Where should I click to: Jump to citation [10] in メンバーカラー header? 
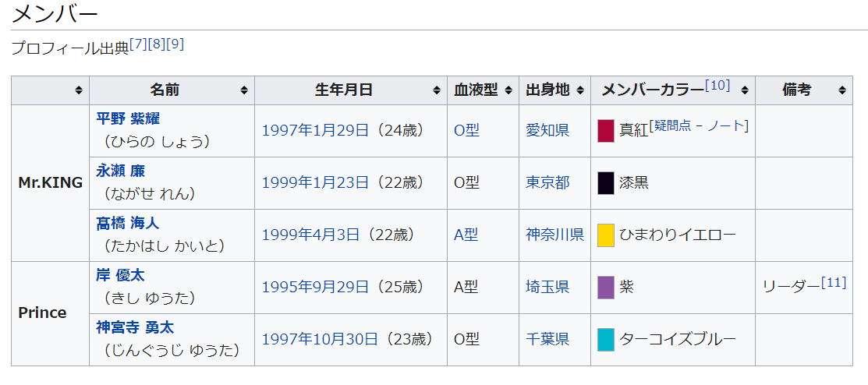[717, 85]
